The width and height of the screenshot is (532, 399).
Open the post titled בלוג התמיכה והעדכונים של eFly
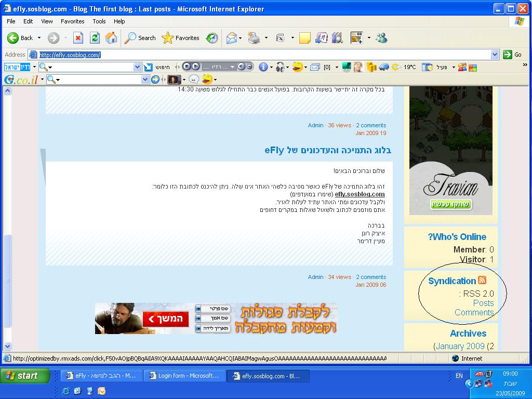(328, 150)
